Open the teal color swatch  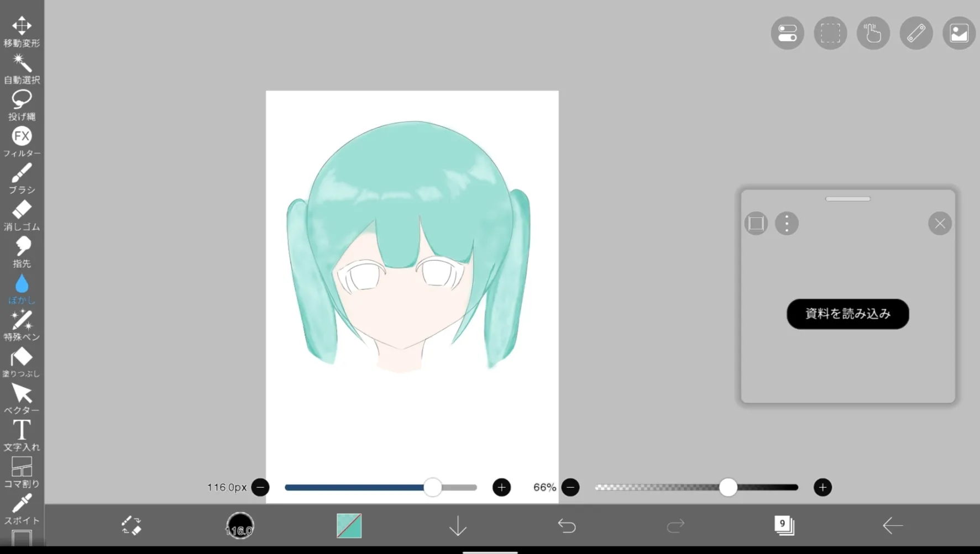tap(349, 525)
